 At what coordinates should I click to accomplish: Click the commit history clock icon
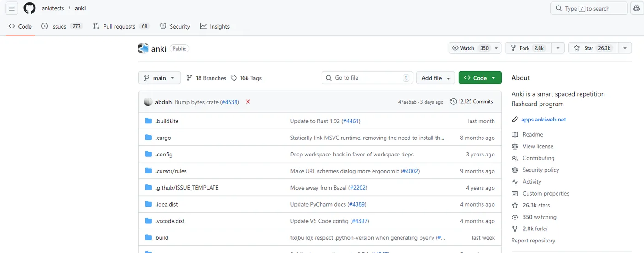[454, 102]
